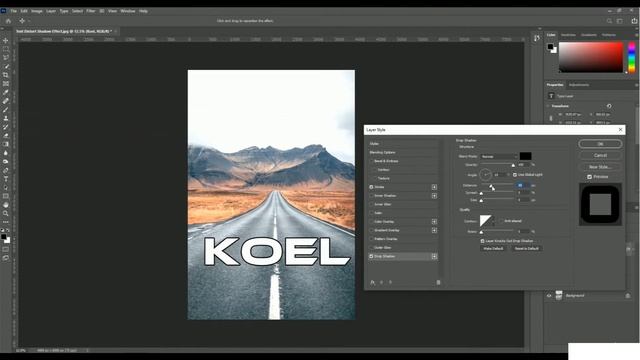Screen dimensions: 640x360
Task: Enable the Inner Shadow checkbox
Action: 371,196
